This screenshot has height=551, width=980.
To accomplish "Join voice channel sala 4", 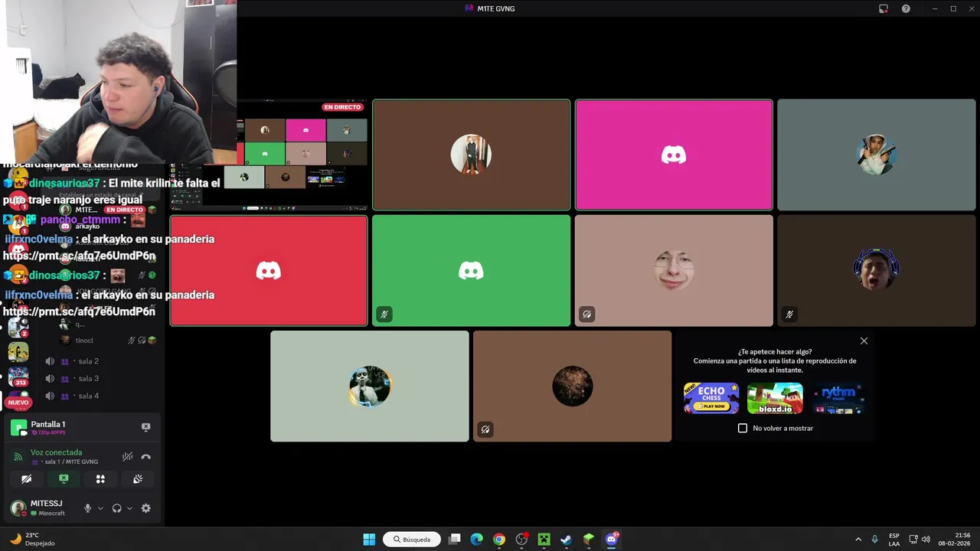I will [89, 396].
